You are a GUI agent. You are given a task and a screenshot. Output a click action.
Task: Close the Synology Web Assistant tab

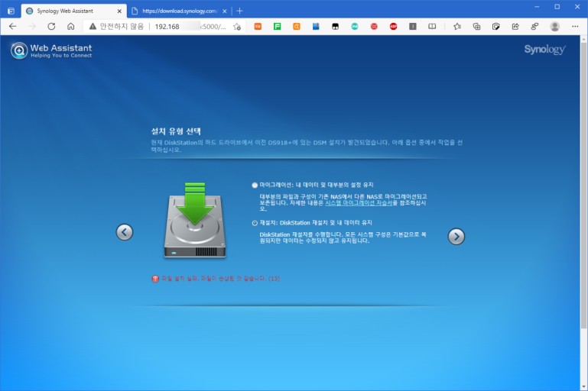coord(119,11)
